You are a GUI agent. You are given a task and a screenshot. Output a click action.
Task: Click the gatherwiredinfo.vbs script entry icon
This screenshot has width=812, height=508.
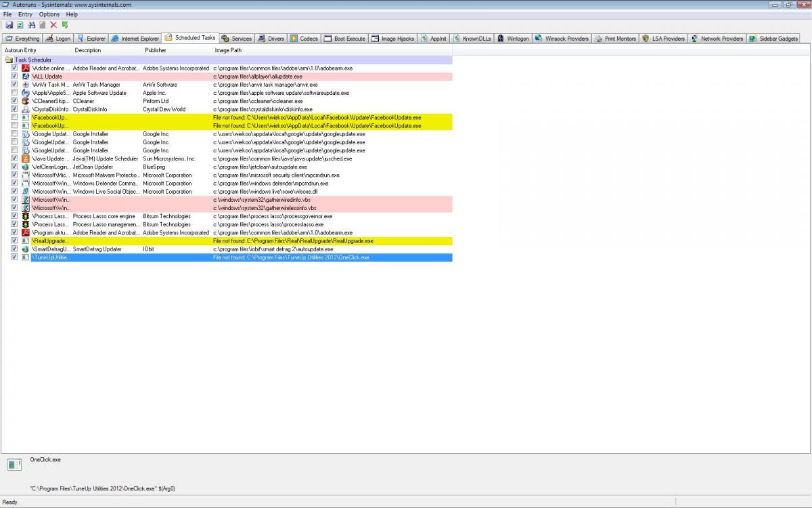click(26, 200)
